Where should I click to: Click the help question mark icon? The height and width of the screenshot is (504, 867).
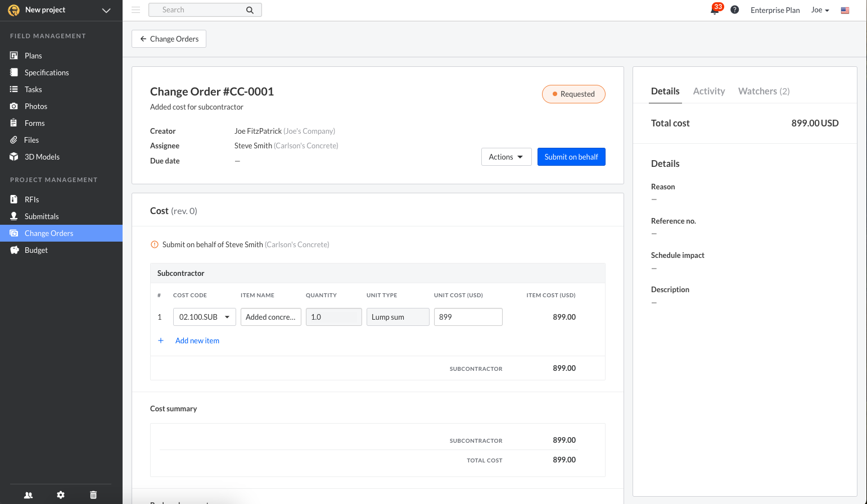(734, 10)
